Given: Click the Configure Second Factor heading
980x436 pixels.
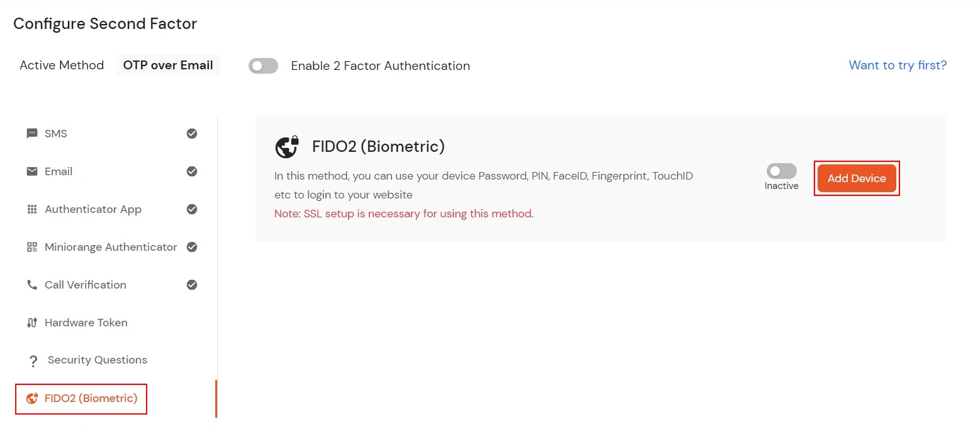Looking at the screenshot, I should click(x=105, y=23).
